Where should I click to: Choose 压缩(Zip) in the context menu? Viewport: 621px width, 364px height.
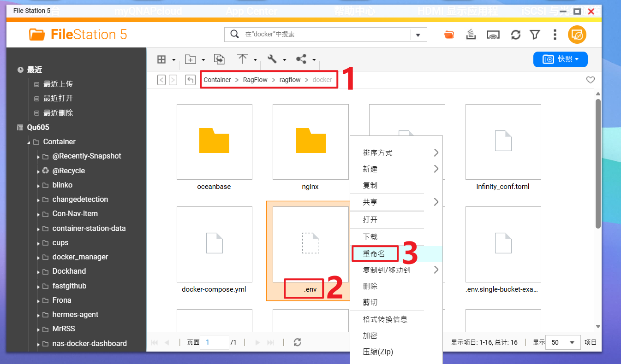396,352
